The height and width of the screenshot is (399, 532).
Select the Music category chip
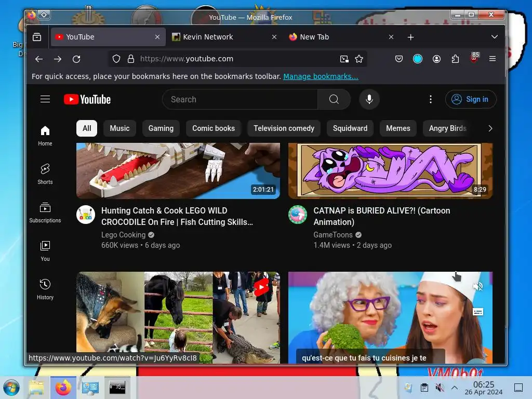click(120, 128)
